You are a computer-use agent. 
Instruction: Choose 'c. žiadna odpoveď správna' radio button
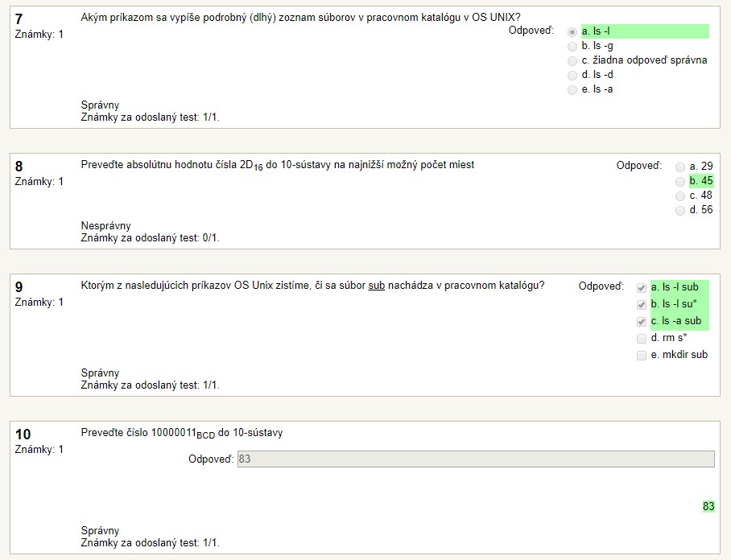tap(572, 60)
